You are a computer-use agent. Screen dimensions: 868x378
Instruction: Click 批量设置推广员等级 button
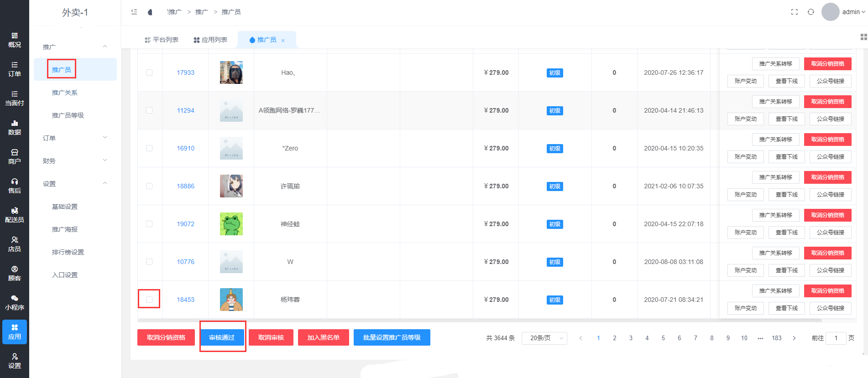coord(392,337)
